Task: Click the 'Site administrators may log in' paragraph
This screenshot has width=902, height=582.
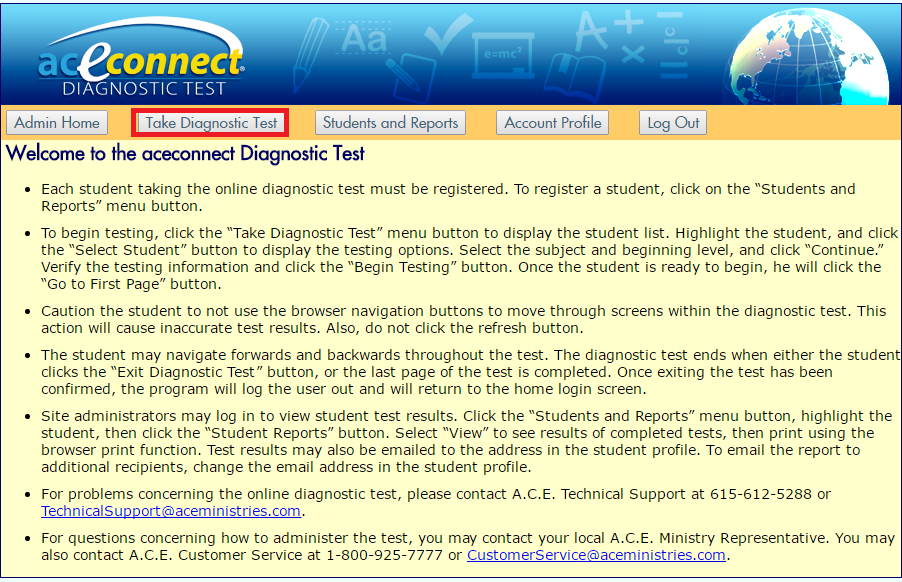Action: [x=467, y=441]
